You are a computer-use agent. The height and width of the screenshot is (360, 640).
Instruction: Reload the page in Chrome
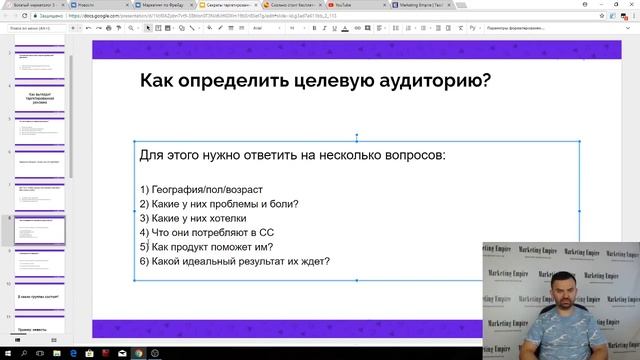(24, 16)
